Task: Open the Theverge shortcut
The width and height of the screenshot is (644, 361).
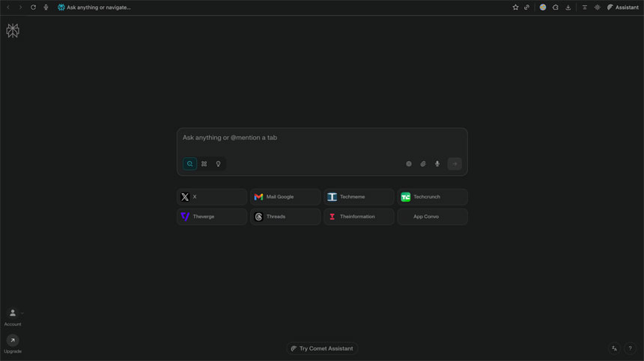Action: pyautogui.click(x=212, y=216)
